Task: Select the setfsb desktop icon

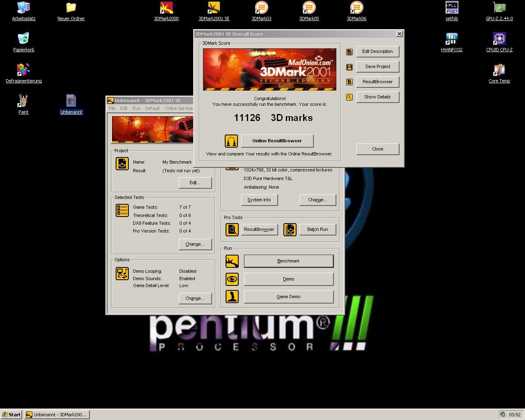Action: coord(452,11)
